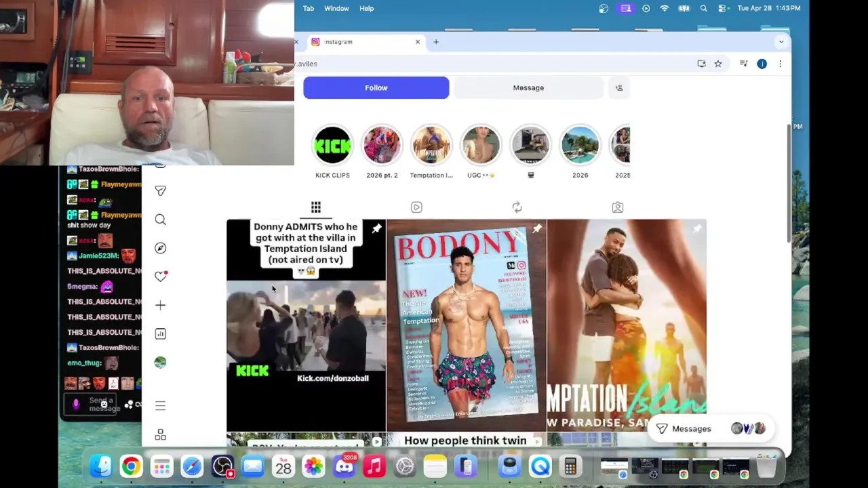This screenshot has width=868, height=488.
Task: Switch to the tagged photos tab
Action: click(617, 207)
